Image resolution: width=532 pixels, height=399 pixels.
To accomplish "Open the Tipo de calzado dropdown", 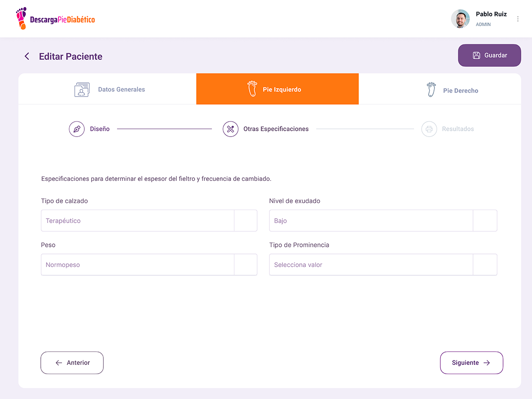I will click(246, 221).
